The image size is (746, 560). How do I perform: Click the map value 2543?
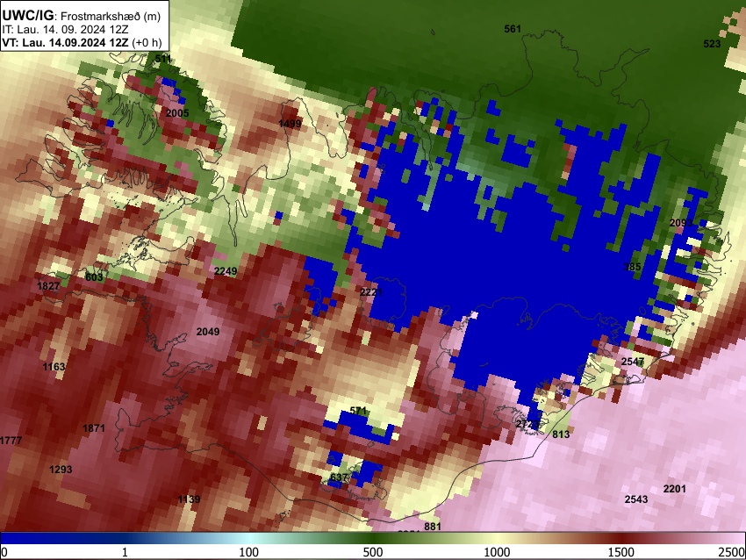tap(636, 499)
